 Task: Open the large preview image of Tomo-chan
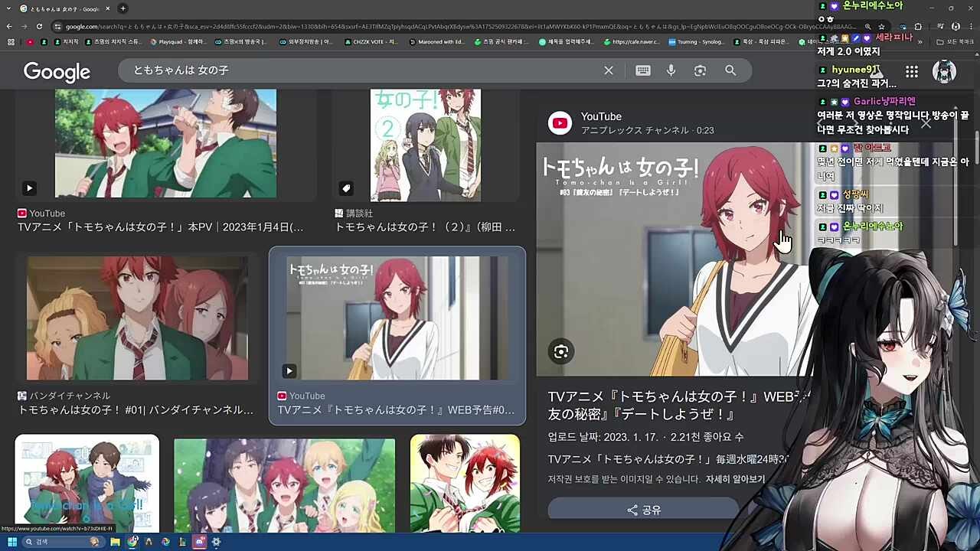674,259
